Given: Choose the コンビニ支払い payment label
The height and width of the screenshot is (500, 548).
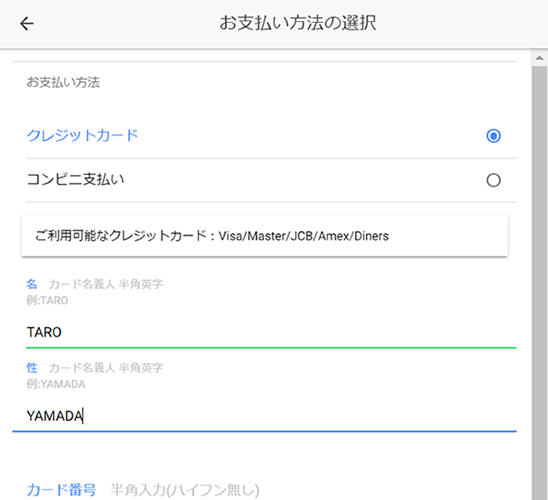Looking at the screenshot, I should pyautogui.click(x=75, y=180).
